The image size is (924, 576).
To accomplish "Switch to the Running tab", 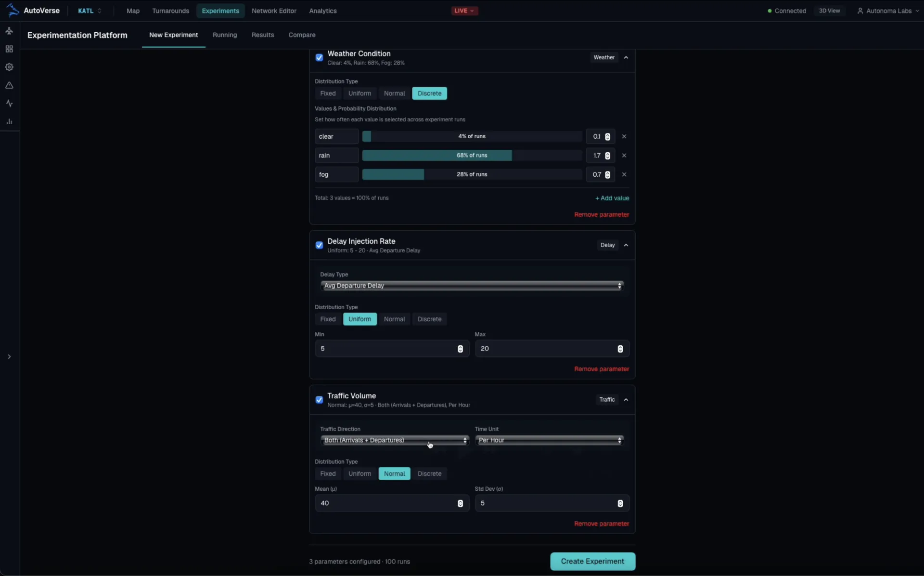I will [225, 35].
